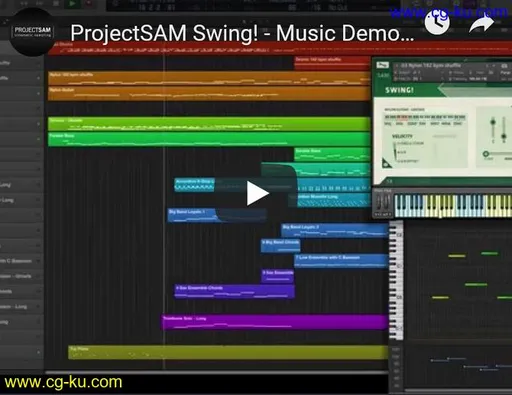This screenshot has width=512, height=395.
Task: Select the Big Band Chords blue clip
Action: pos(281,245)
